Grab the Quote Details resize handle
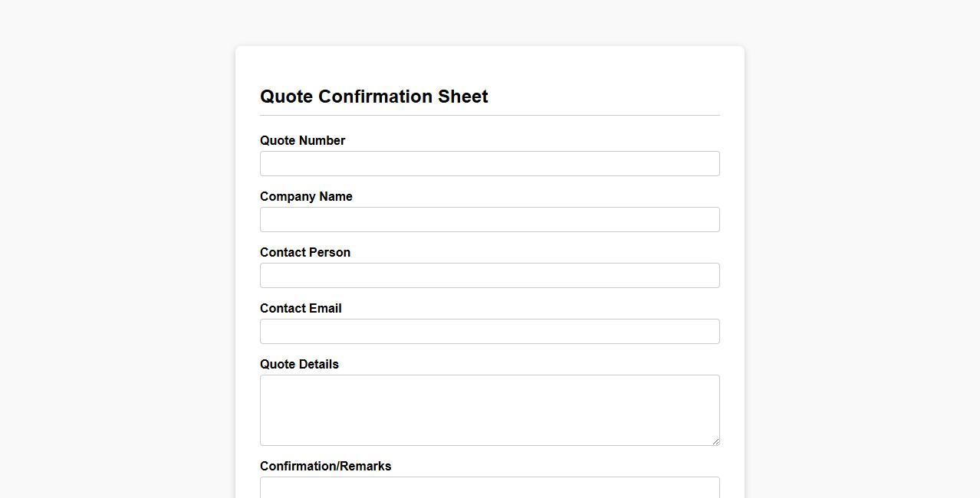This screenshot has height=498, width=980. click(715, 441)
